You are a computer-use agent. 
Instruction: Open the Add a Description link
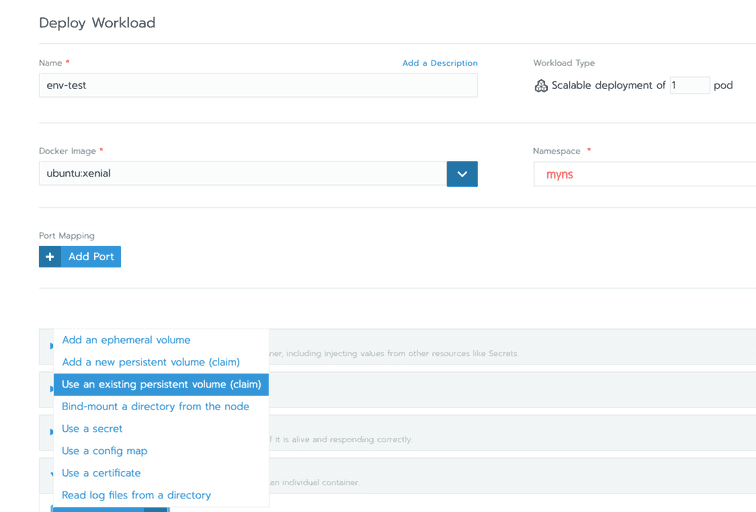click(x=440, y=63)
